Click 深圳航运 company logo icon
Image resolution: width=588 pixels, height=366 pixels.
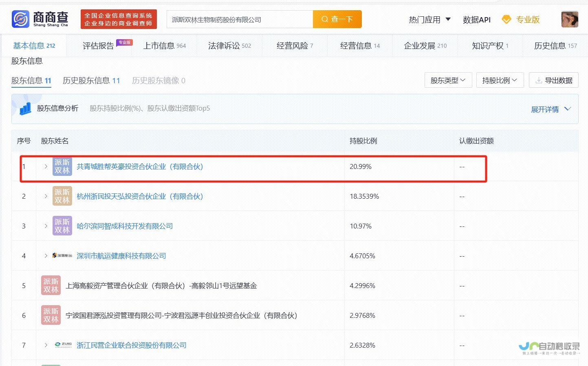(62, 255)
